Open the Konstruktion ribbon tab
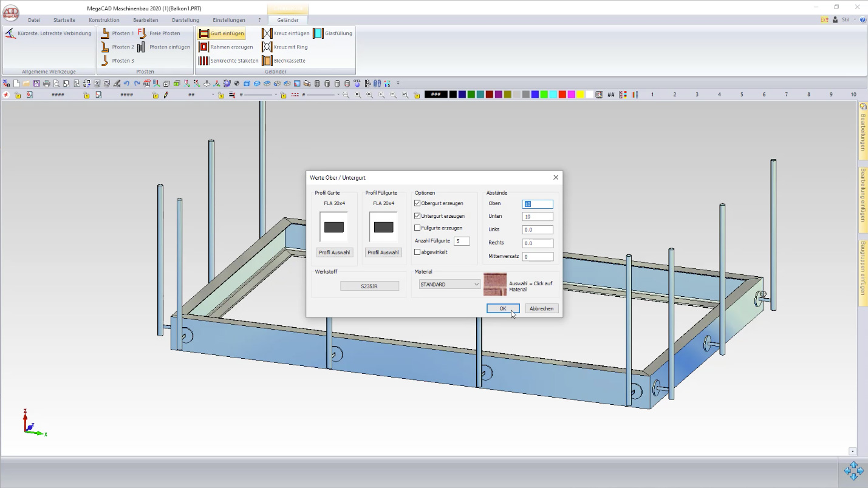 point(104,20)
